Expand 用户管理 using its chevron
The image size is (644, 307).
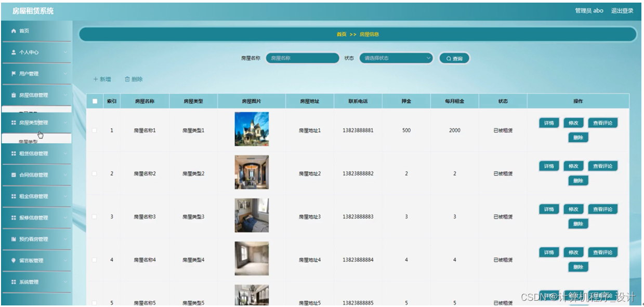65,74
